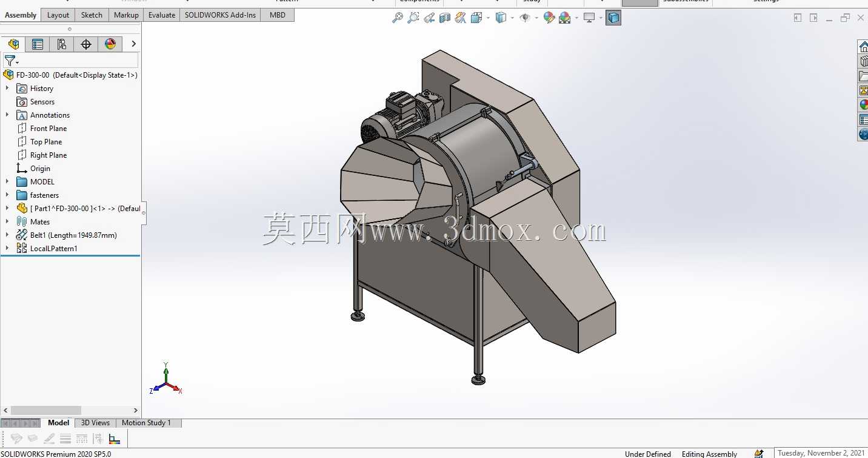Select Sensors in the feature tree
The image size is (868, 458).
coord(42,102)
